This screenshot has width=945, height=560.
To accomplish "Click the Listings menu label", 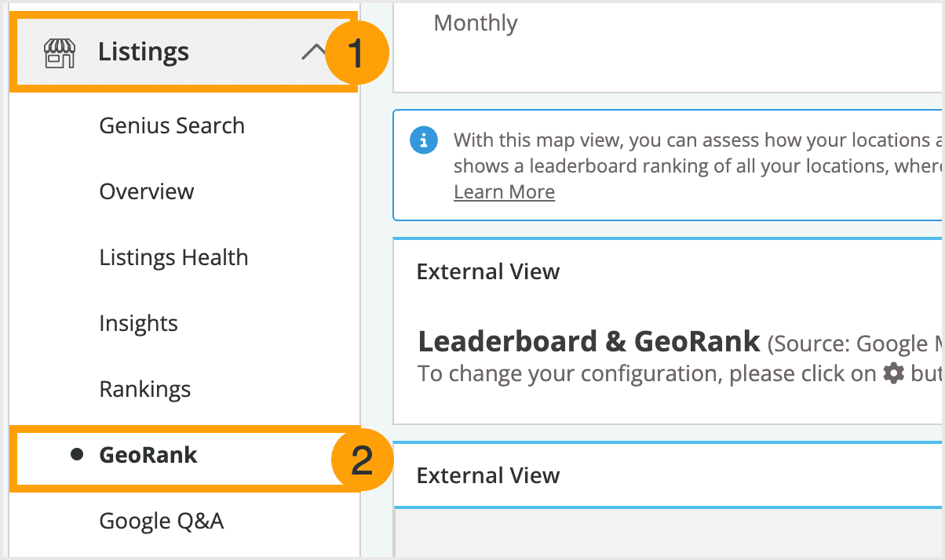I will (x=144, y=53).
